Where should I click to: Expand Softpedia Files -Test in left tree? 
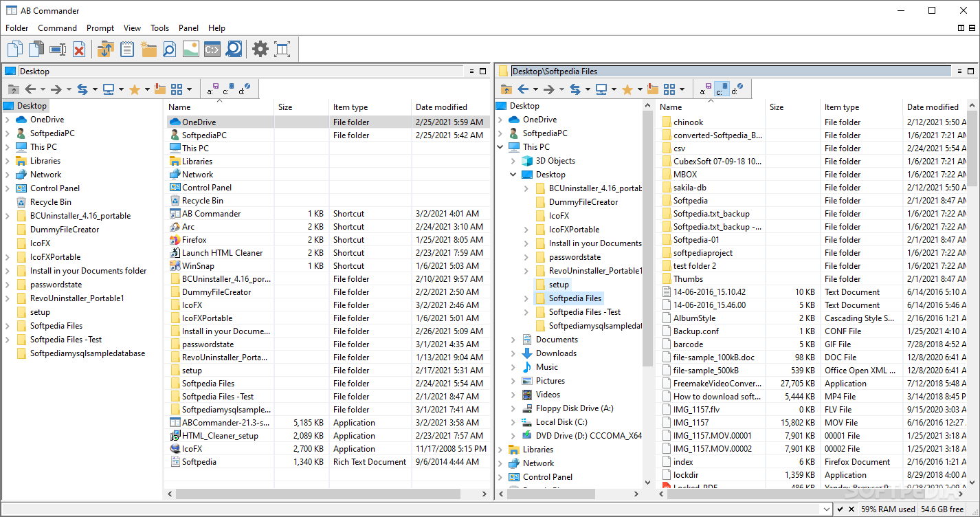[x=8, y=340]
